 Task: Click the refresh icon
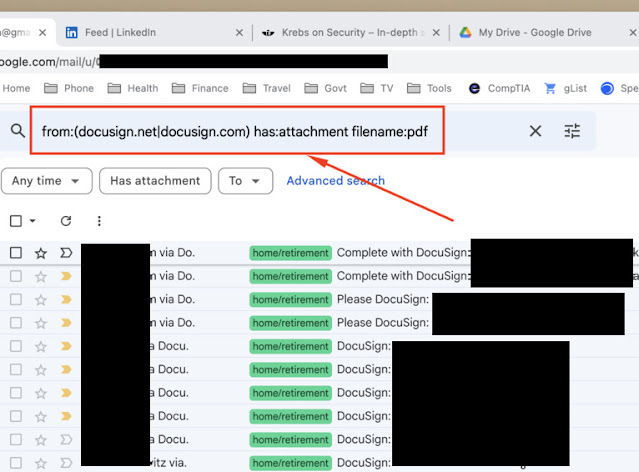coord(66,221)
